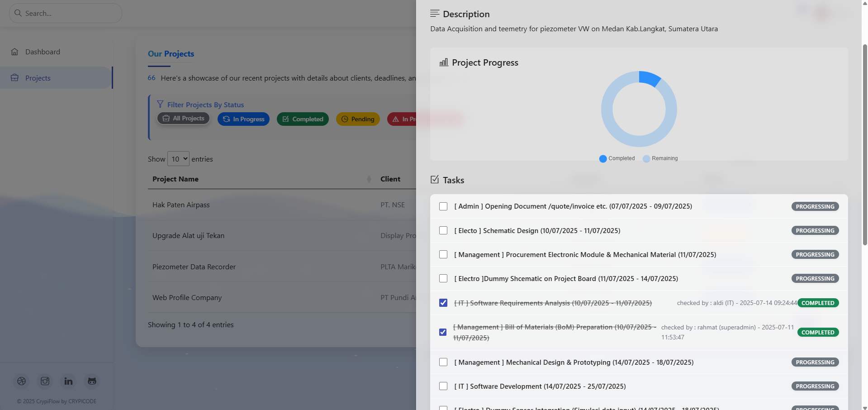This screenshot has height=410, width=868.
Task: Sort by the Project Name column arrows
Action: coord(369,179)
